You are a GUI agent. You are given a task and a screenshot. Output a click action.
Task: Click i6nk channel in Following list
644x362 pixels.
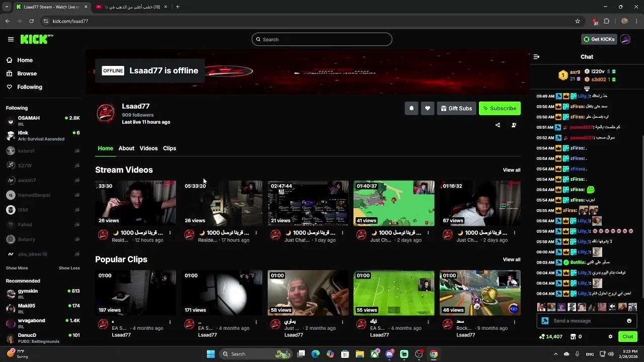[x=43, y=135]
